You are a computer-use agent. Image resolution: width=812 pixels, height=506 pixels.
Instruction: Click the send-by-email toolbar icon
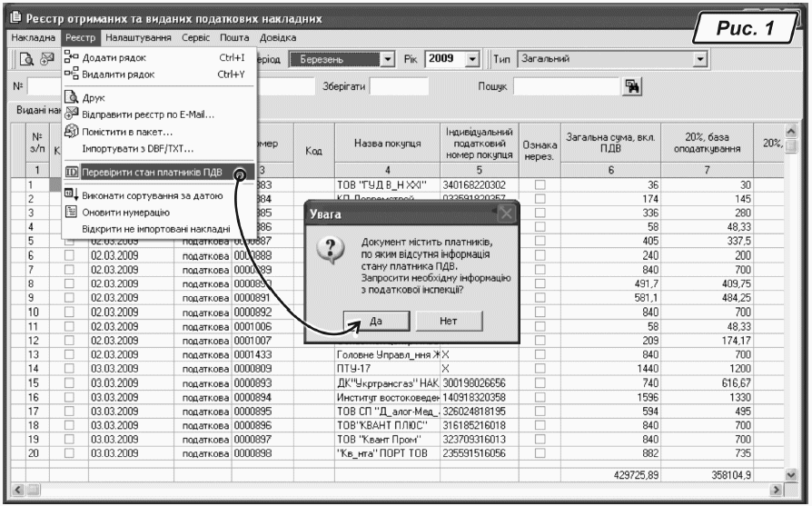click(x=46, y=59)
